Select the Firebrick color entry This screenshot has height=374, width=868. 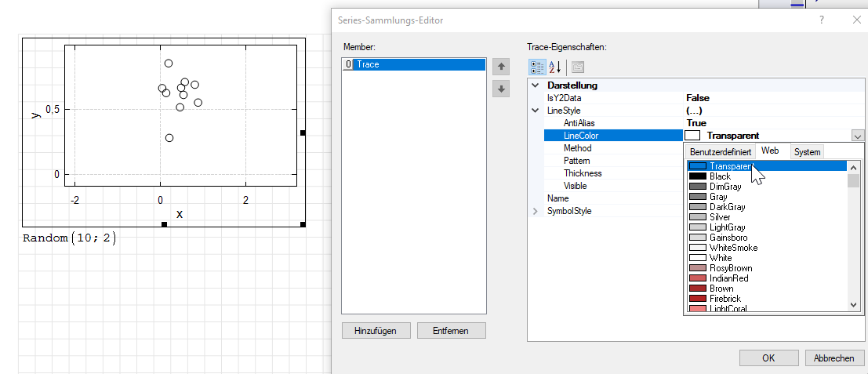tap(725, 299)
